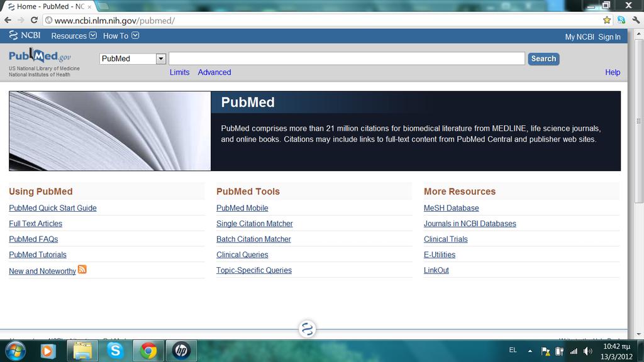644x362 pixels.
Task: Open the Clinical Trials link
Action: tap(446, 239)
